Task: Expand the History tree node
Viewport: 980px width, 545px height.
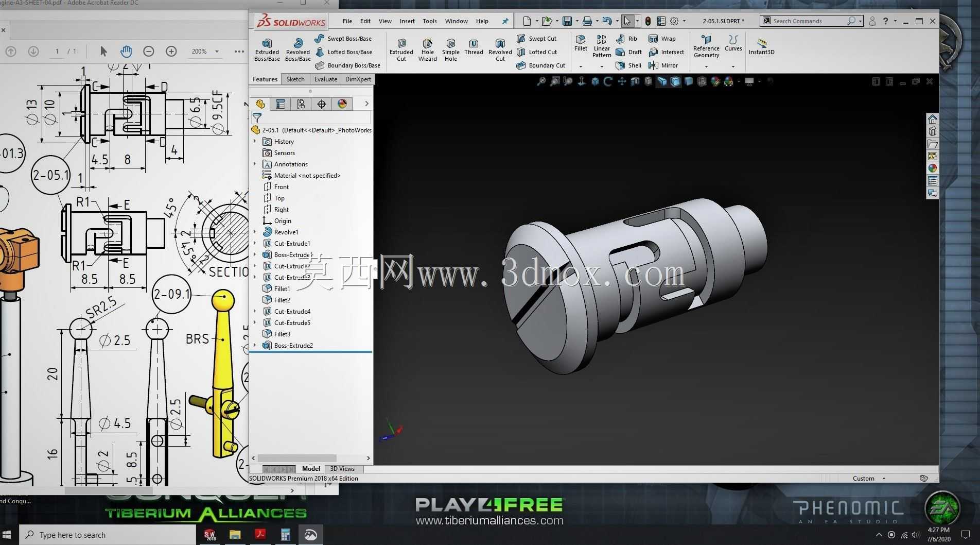Action: pos(255,141)
